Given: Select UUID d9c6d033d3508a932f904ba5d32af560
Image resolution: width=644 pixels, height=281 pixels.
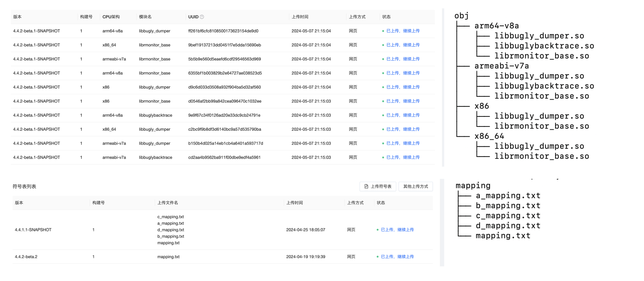Looking at the screenshot, I should point(225,87).
